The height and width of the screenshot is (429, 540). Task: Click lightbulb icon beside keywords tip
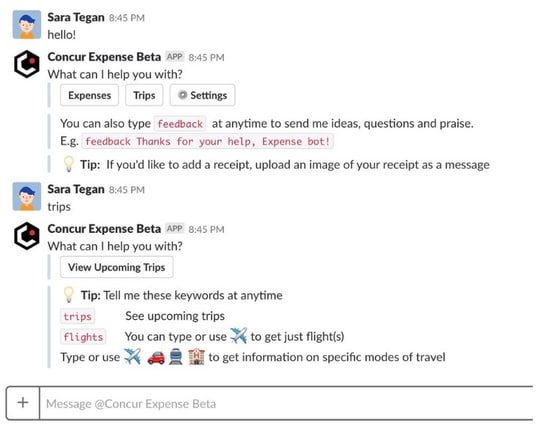click(x=69, y=295)
